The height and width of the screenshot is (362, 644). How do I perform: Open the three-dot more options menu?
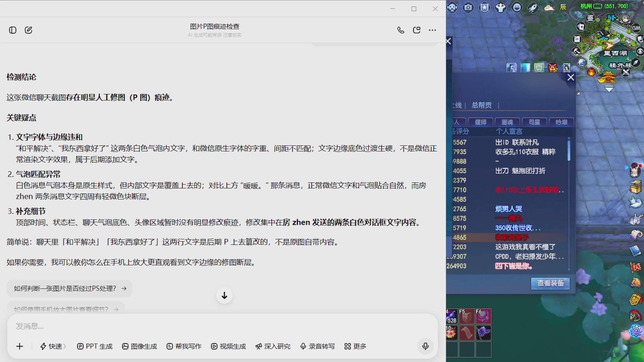pyautogui.click(x=432, y=30)
